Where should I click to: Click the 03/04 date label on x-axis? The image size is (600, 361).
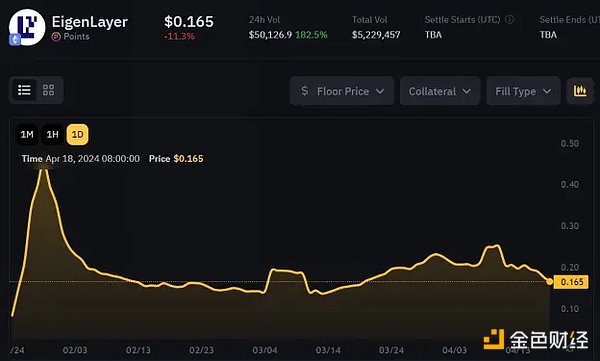pos(265,350)
